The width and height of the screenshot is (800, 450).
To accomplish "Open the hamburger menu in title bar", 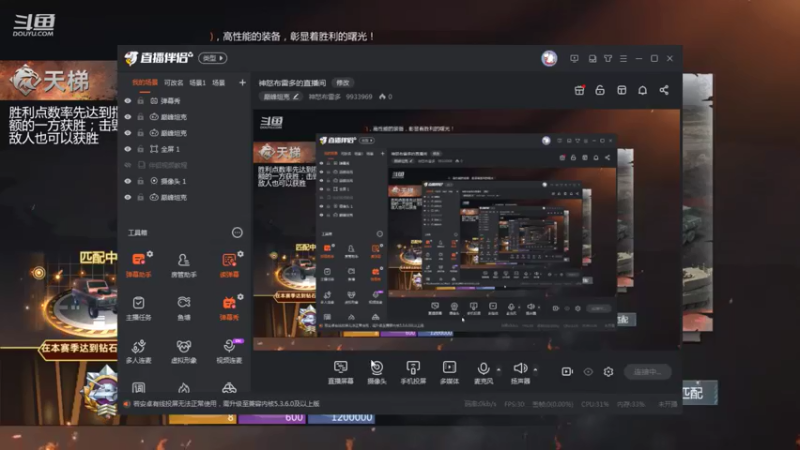I will pyautogui.click(x=623, y=59).
